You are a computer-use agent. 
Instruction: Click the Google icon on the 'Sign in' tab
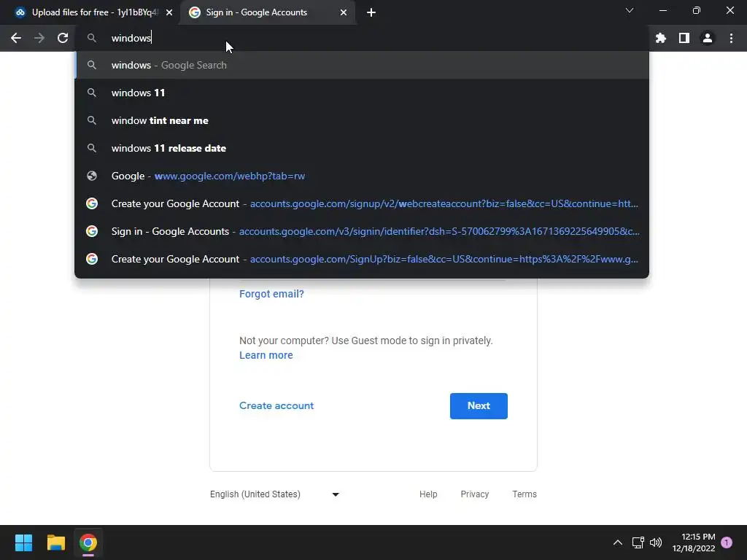[194, 12]
